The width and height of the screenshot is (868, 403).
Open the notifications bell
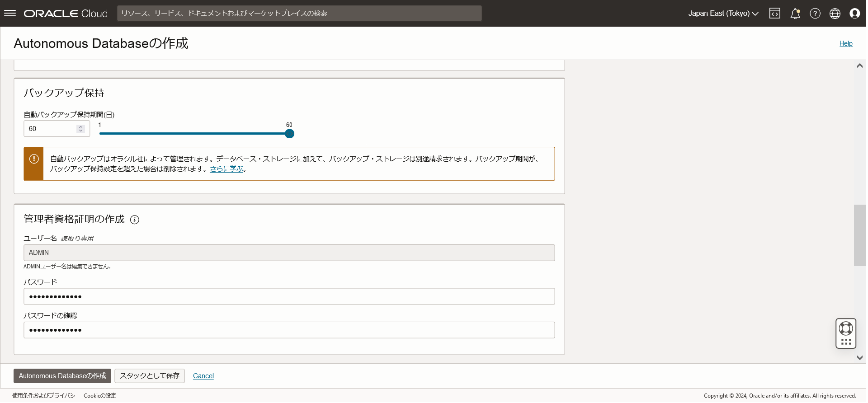pos(795,14)
